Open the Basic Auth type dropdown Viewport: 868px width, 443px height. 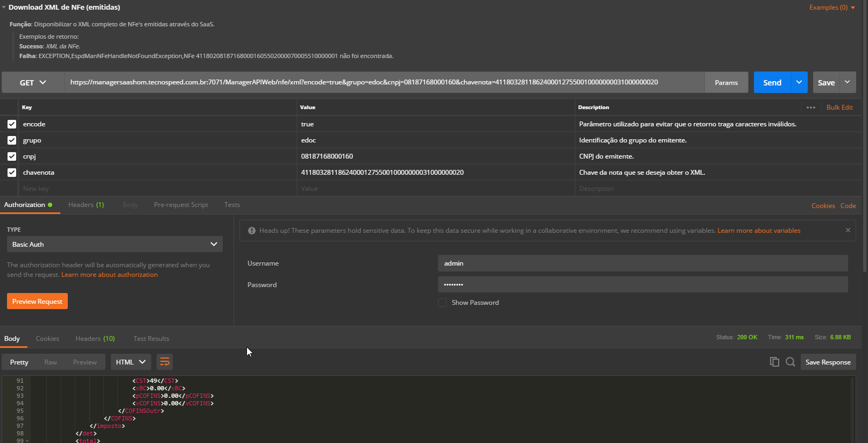click(115, 244)
